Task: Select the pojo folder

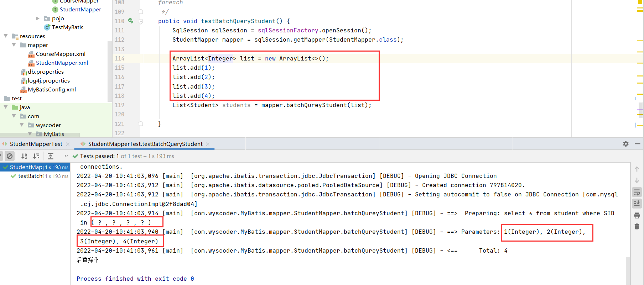Action: (x=58, y=18)
